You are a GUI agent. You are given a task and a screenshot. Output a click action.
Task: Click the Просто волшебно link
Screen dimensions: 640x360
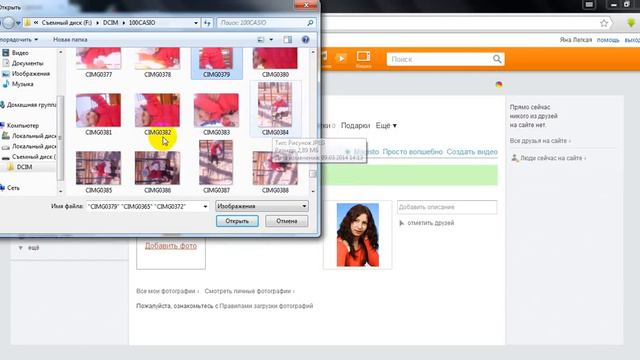412,152
